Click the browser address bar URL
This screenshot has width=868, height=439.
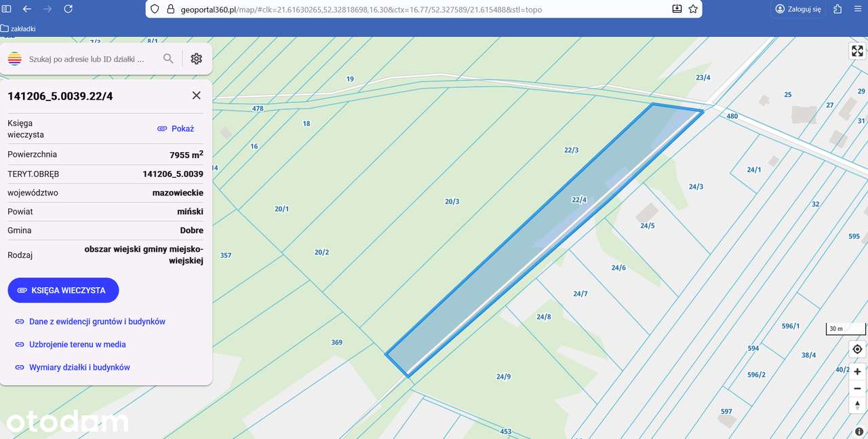[x=361, y=9]
